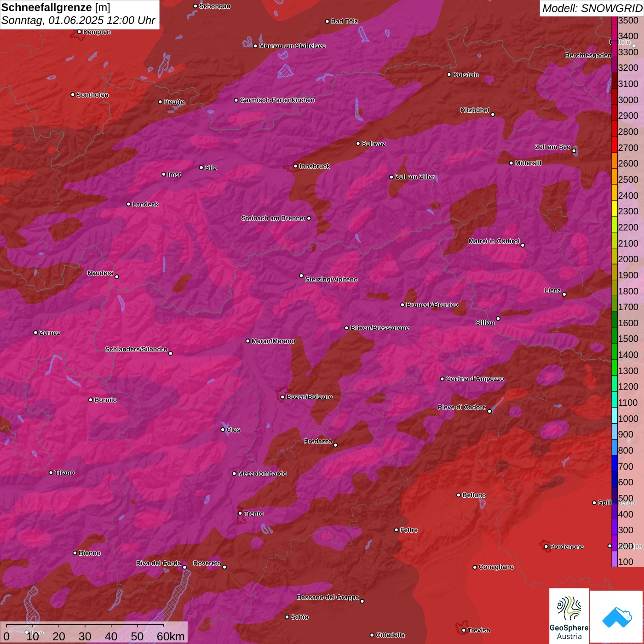The height and width of the screenshot is (644, 644).
Task: Click the Zernez label
Action: click(50, 333)
